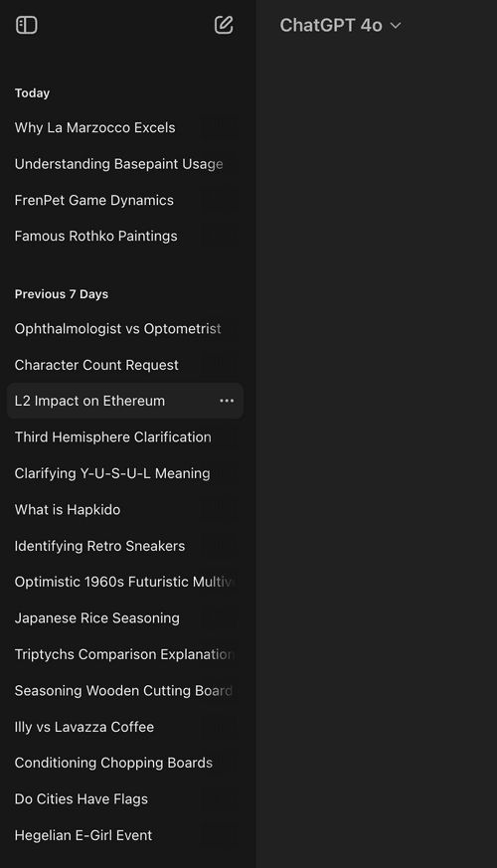Click the chevron beside ChatGPT 4o
The image size is (497, 868).
396,26
